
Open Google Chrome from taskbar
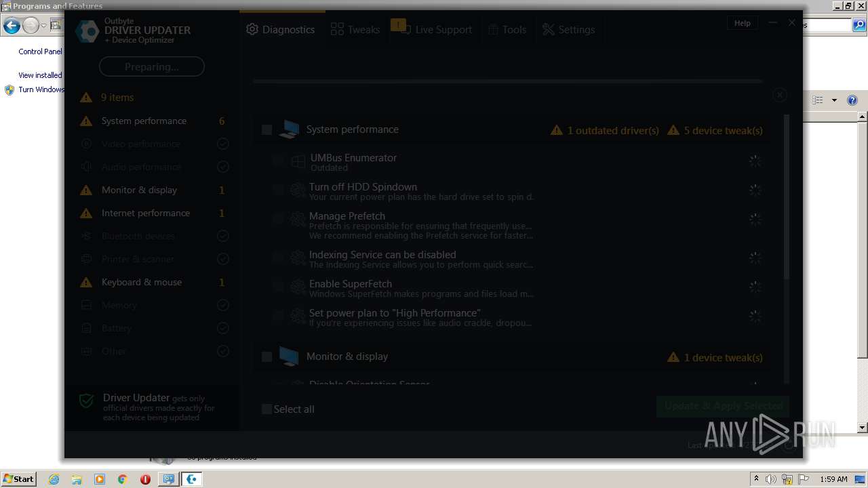pos(122,479)
